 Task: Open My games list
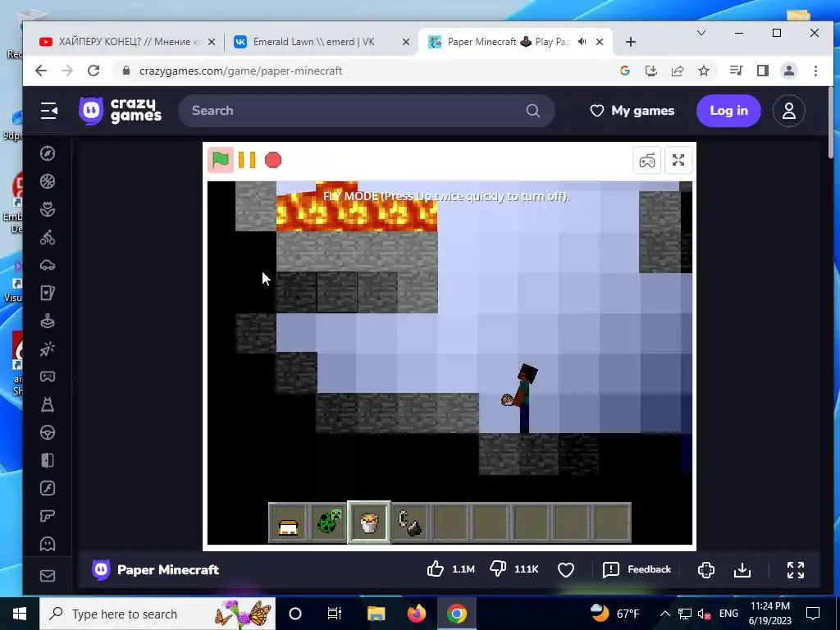coord(632,111)
